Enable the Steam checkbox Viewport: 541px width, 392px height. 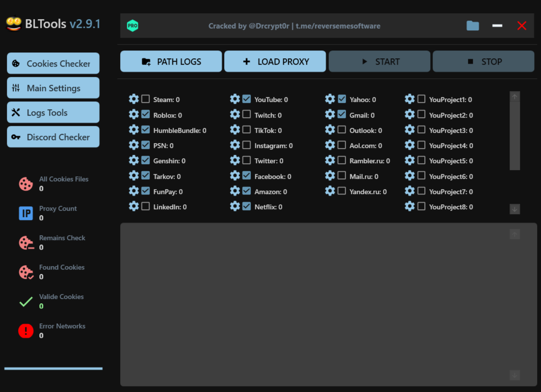(x=146, y=99)
